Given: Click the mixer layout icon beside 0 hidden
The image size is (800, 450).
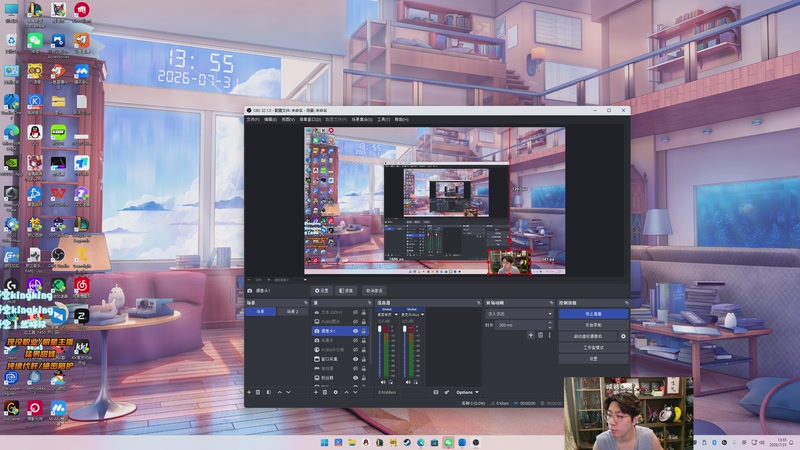Looking at the screenshot, I should tap(436, 392).
